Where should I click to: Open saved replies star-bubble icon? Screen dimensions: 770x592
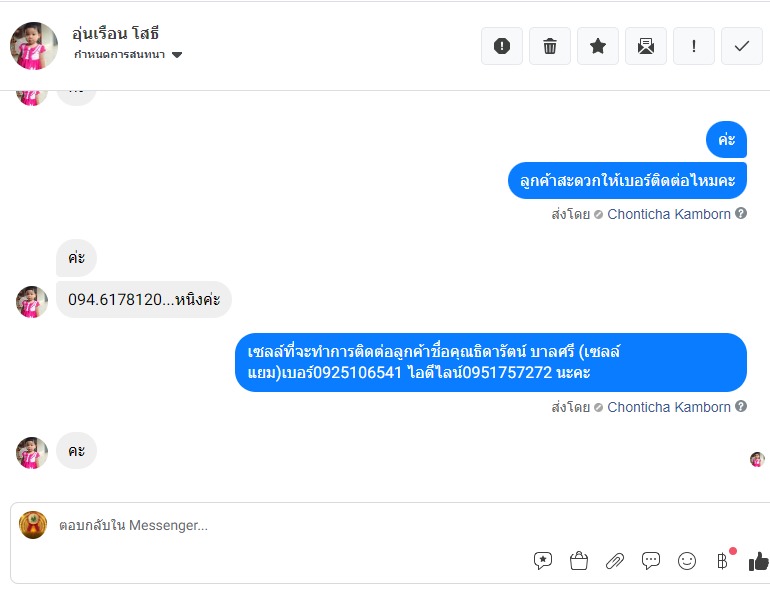(x=543, y=561)
